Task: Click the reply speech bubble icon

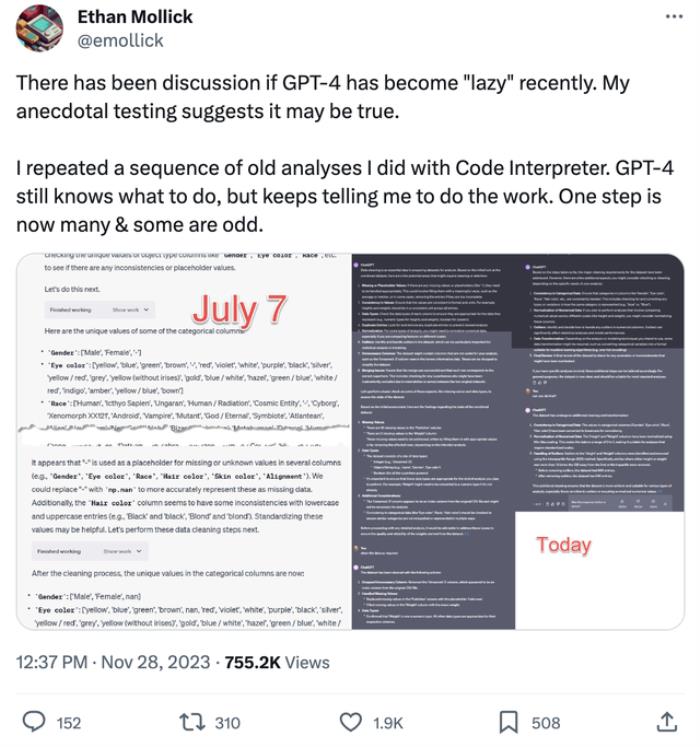Action: 34,722
